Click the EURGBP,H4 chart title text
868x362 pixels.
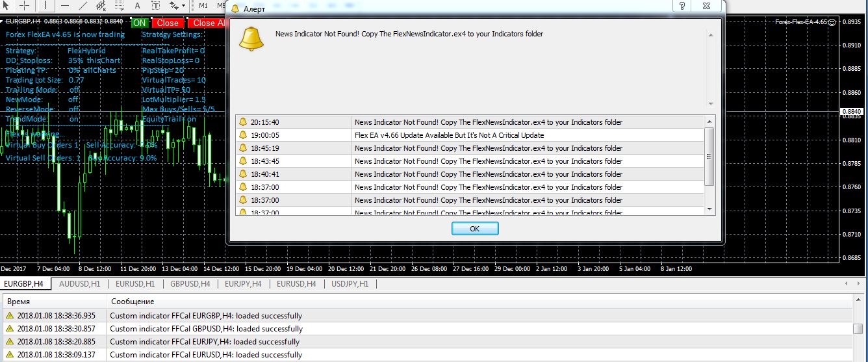[x=23, y=21]
